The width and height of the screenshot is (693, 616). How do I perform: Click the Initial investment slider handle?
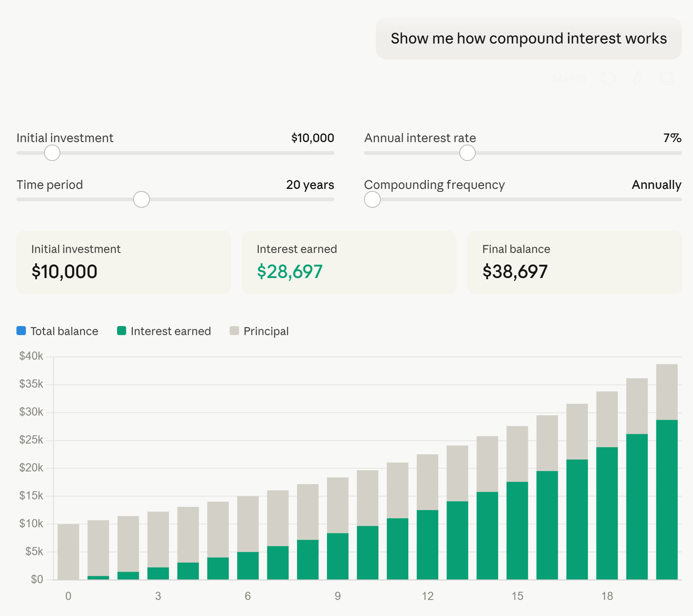(52, 153)
